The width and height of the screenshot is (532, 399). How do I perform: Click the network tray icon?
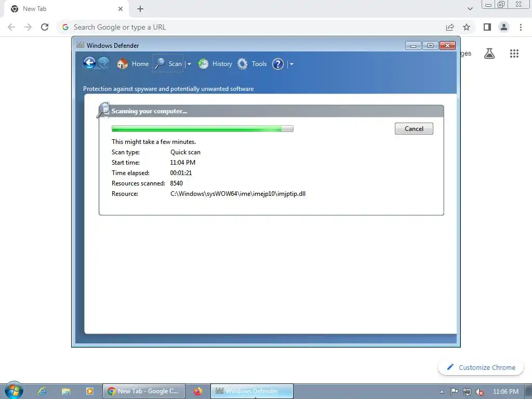click(467, 392)
